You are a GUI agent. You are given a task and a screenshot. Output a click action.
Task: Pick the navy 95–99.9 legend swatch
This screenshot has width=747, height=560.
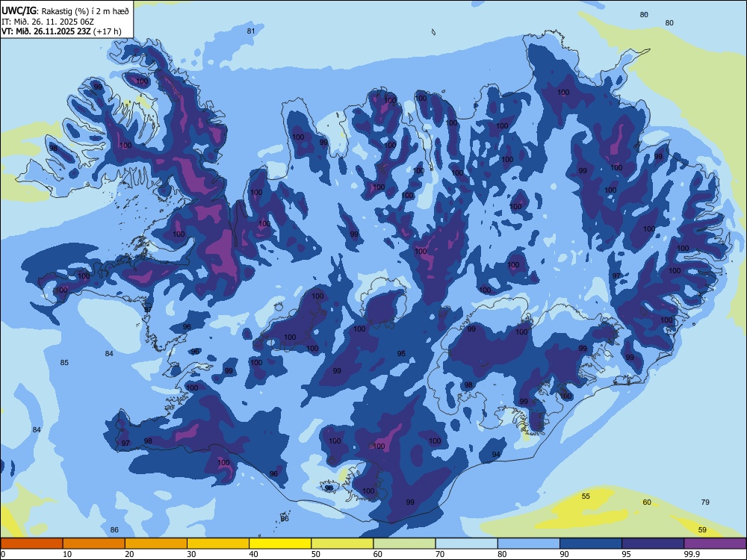pos(653,544)
